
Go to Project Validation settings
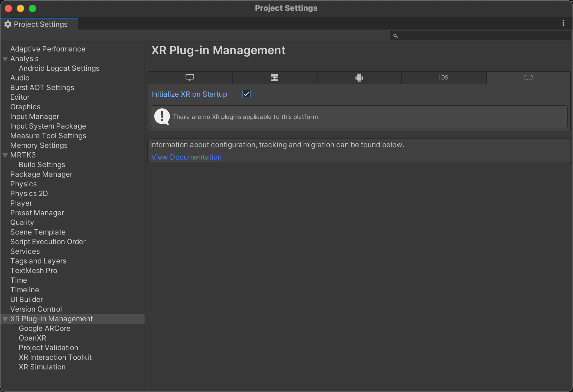(x=48, y=348)
